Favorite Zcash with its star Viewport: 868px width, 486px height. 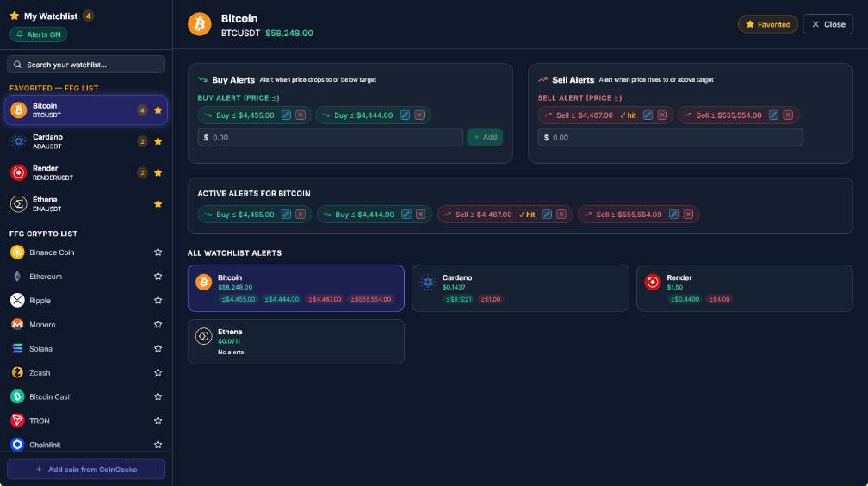pyautogui.click(x=158, y=372)
